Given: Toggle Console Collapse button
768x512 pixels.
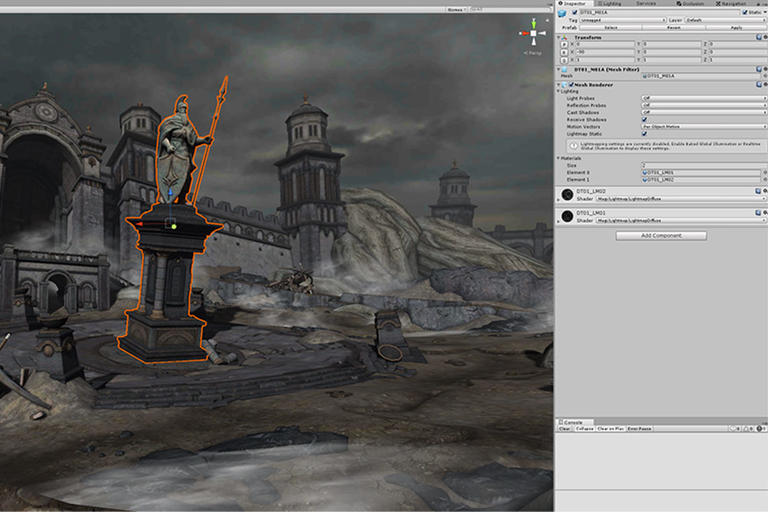Looking at the screenshot, I should coord(584,429).
